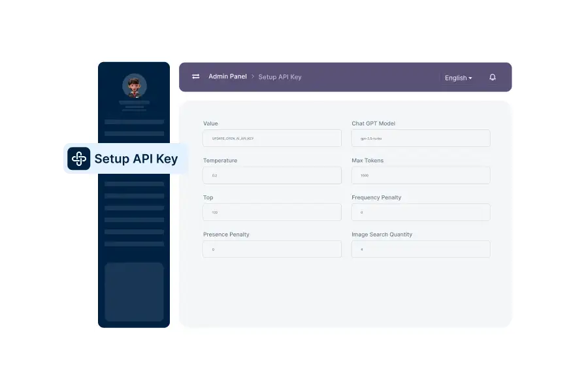Click the sidebar toggle arrows icon
Image resolution: width=588 pixels, height=392 pixels.
coord(195,77)
